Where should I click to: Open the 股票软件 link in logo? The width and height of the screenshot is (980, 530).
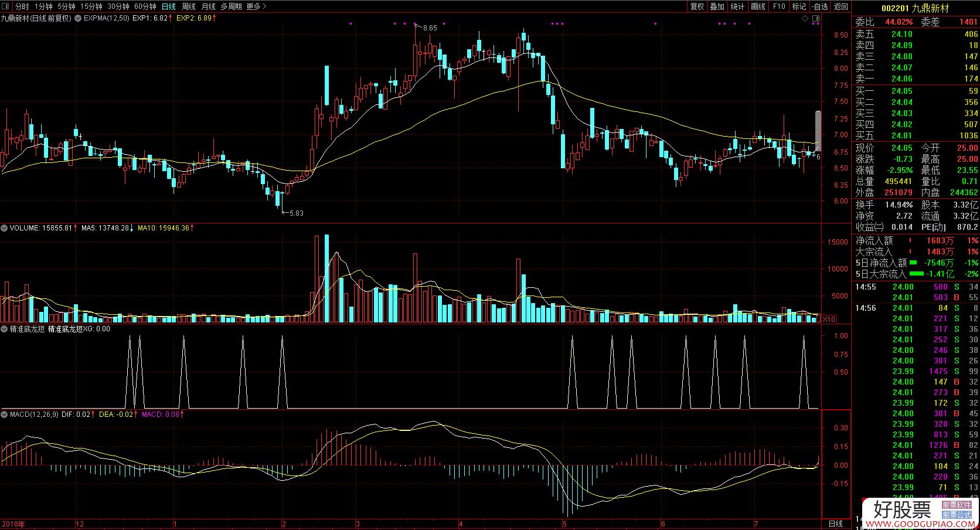[957, 505]
